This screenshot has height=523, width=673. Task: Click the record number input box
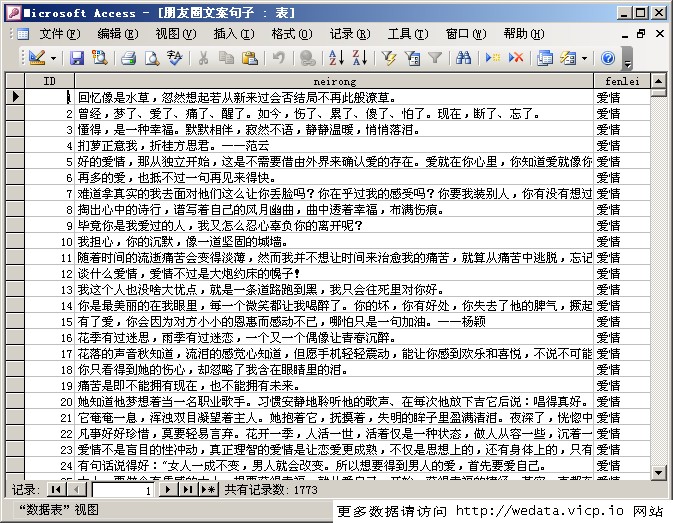[x=123, y=490]
